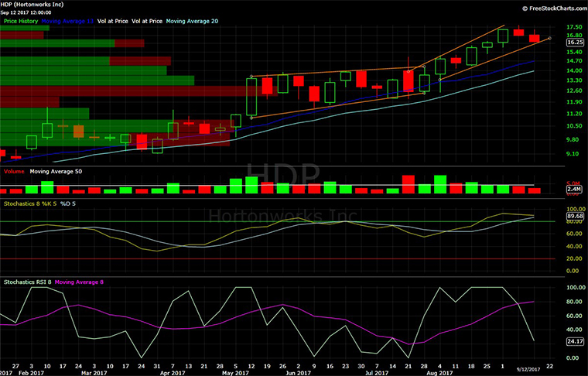Click the Apr 2017 month label

173,373
